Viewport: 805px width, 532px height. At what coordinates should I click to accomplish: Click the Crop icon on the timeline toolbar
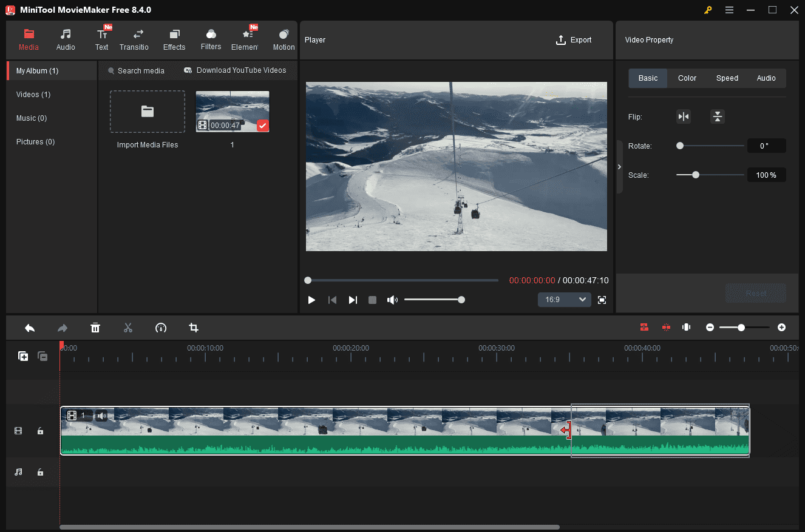coord(194,328)
